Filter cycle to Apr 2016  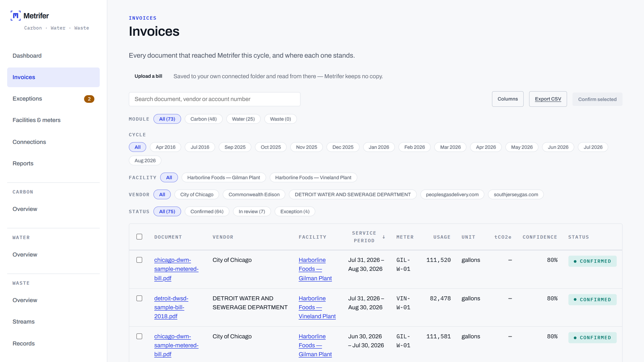click(x=165, y=147)
